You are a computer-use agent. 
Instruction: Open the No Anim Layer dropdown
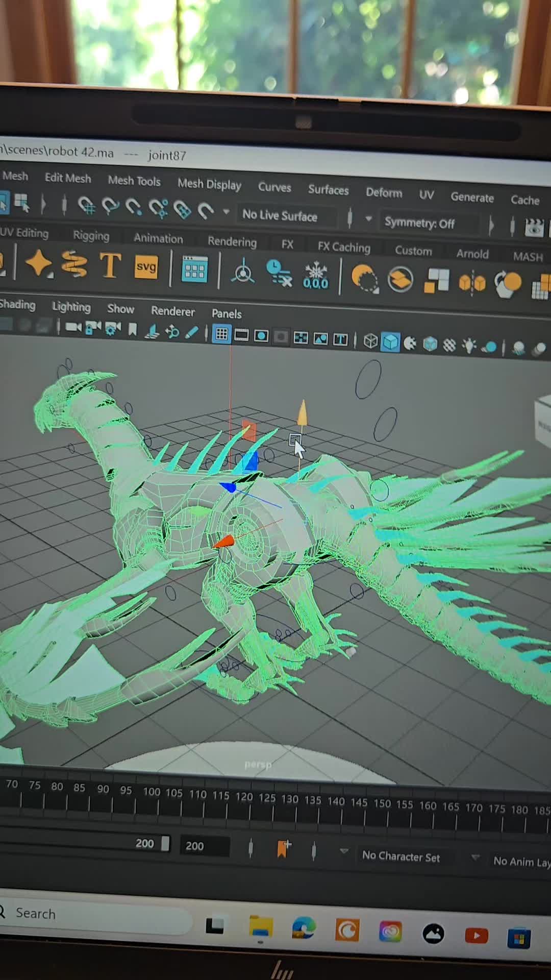pyautogui.click(x=520, y=862)
